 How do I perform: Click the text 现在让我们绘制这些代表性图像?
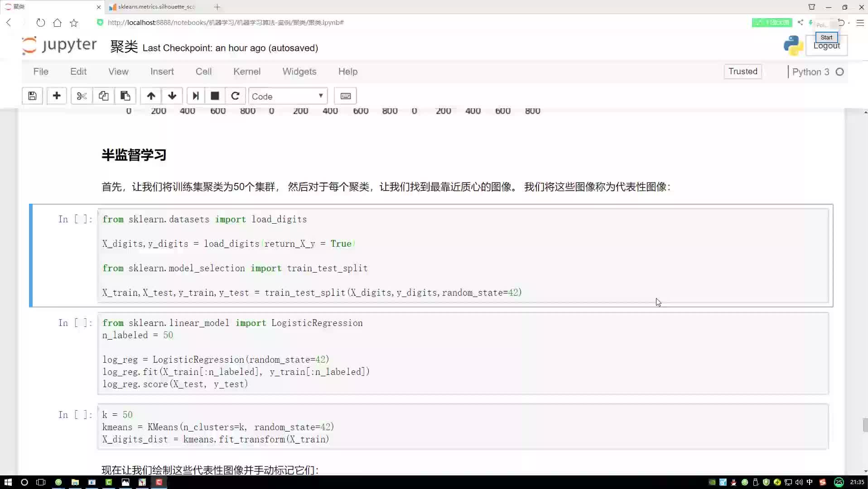[x=210, y=470]
